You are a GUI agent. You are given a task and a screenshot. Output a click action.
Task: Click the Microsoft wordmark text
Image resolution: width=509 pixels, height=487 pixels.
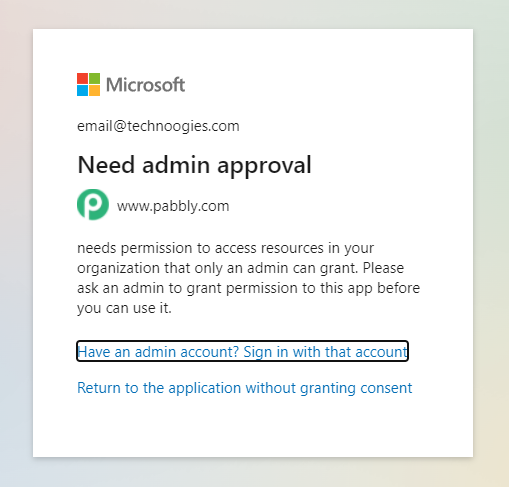pos(145,85)
